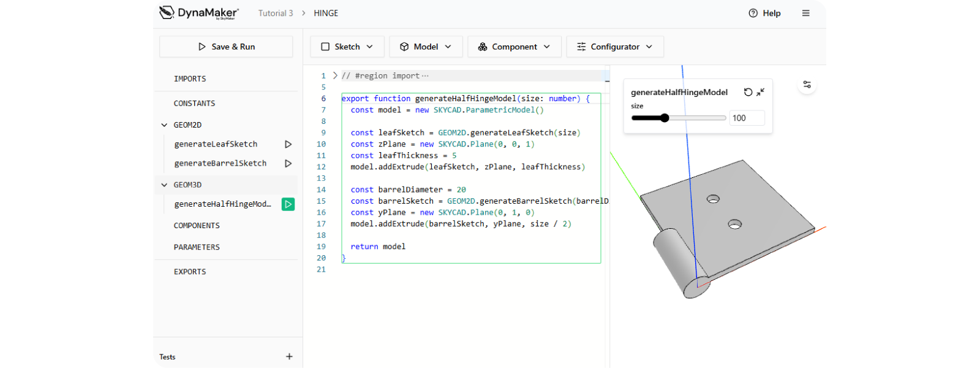Run the generateBarrelSketch preview play icon
This screenshot has height=368, width=980.
[x=288, y=164]
